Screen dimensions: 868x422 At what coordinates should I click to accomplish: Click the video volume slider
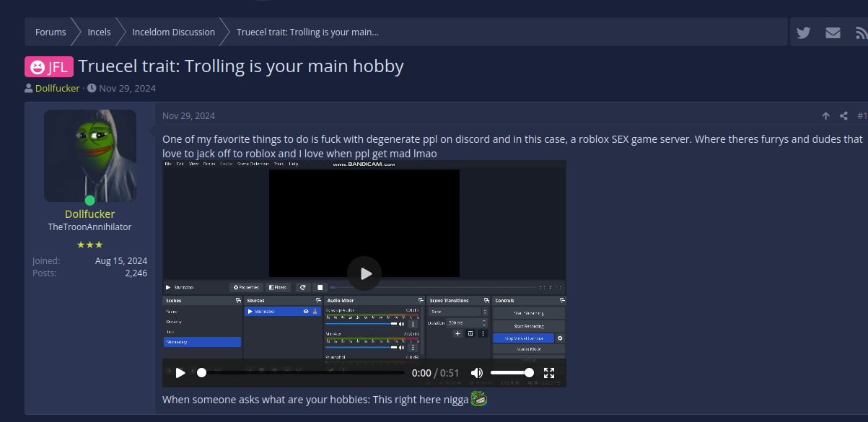511,373
